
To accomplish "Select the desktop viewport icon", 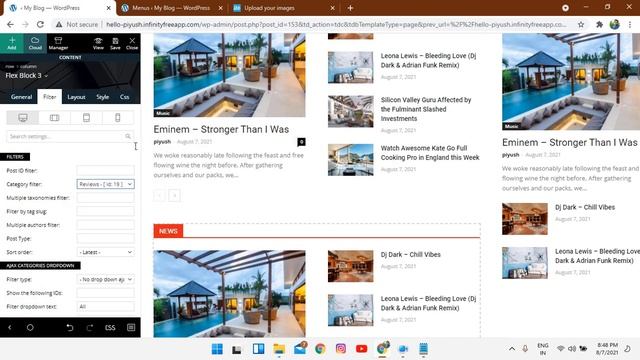I will click(23, 118).
